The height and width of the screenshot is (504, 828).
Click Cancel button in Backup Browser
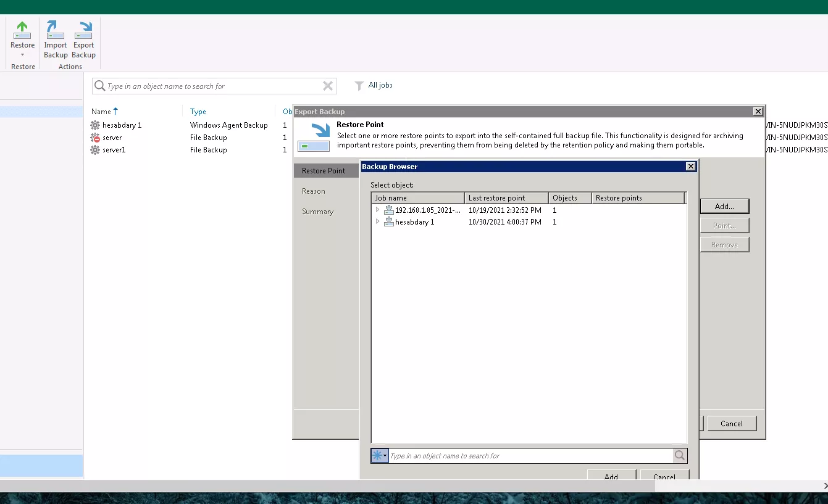(664, 476)
